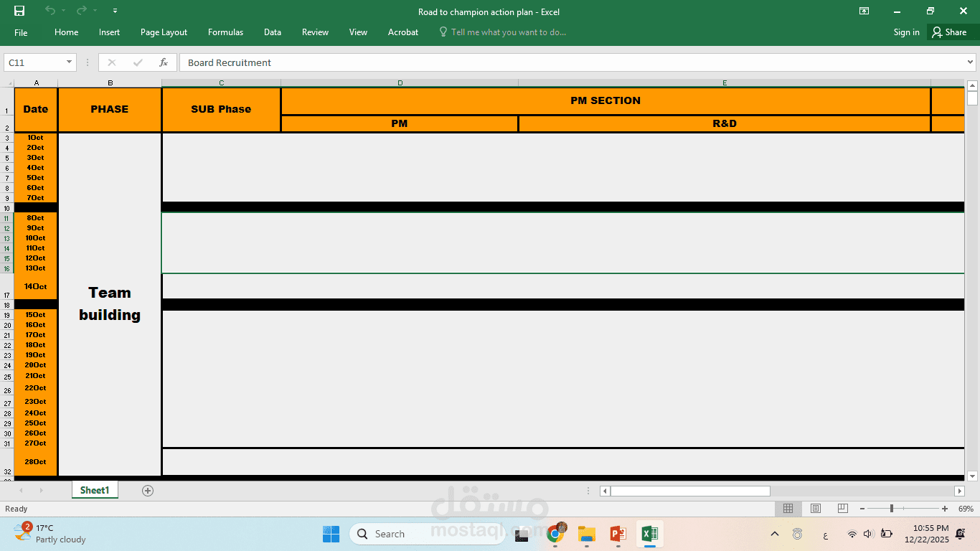The height and width of the screenshot is (551, 980).
Task: Select the Sheet1 tab
Action: 94,490
